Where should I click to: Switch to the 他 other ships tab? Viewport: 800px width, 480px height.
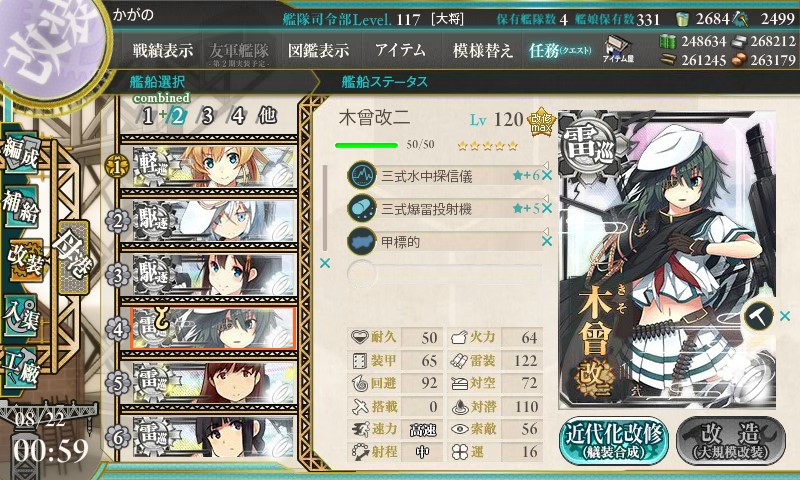click(267, 116)
